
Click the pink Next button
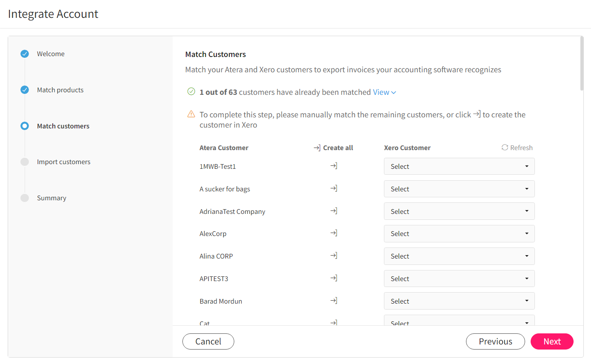[552, 341]
